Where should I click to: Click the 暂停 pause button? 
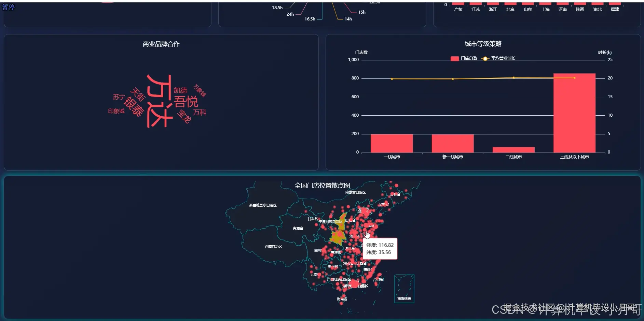point(8,7)
